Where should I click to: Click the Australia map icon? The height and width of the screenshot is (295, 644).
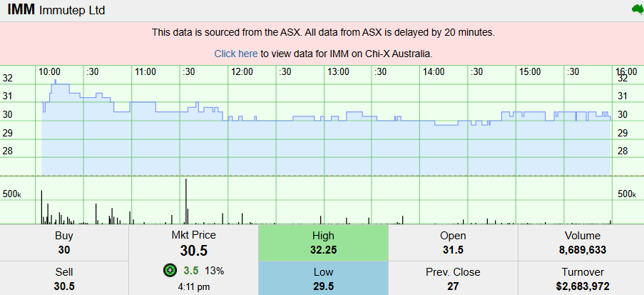coord(637,9)
